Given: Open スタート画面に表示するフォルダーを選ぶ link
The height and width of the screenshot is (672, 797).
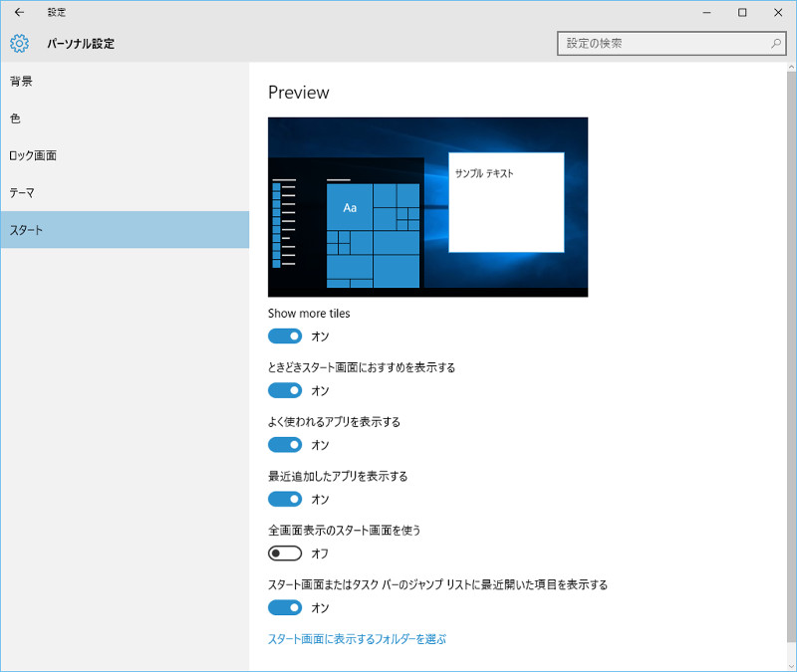Looking at the screenshot, I should (x=357, y=639).
